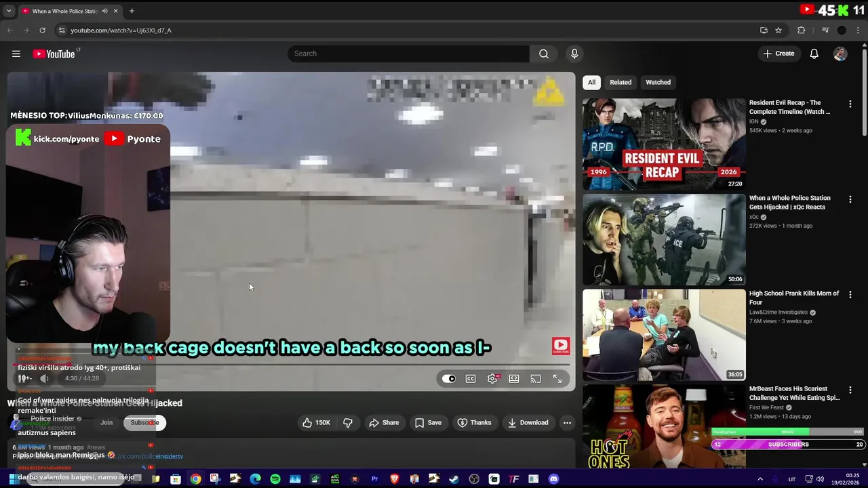The height and width of the screenshot is (488, 868).
Task: Open video settings gear
Action: point(492,379)
